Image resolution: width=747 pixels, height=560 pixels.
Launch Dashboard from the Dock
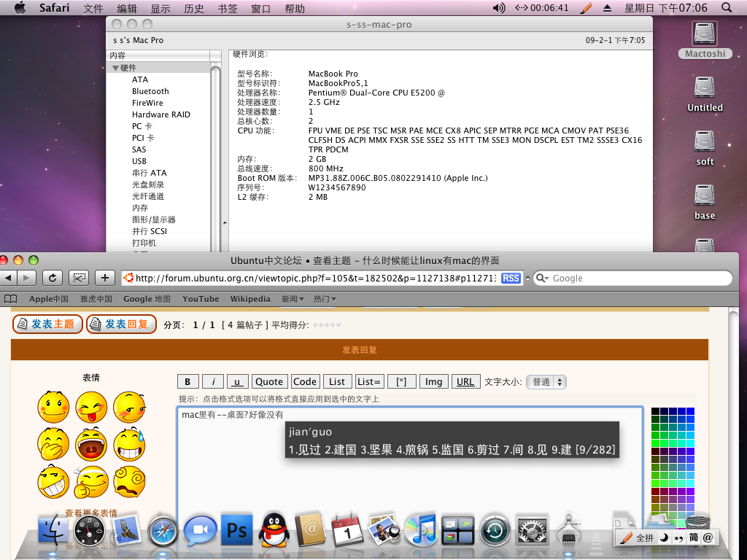click(89, 530)
